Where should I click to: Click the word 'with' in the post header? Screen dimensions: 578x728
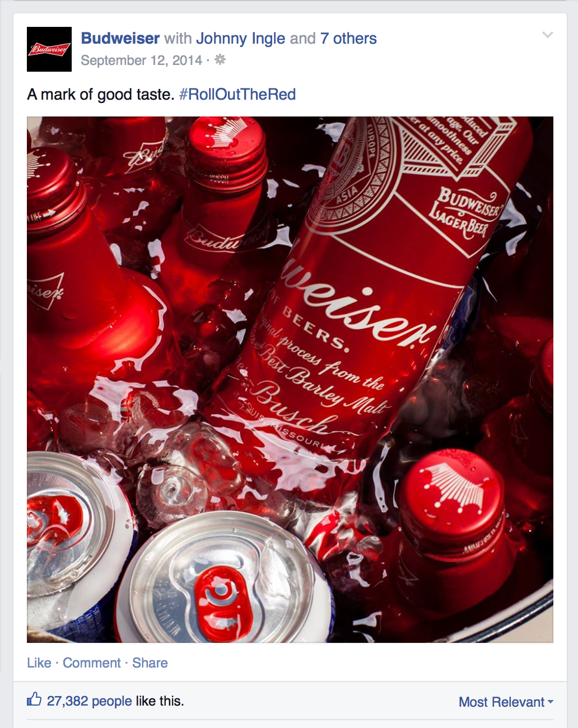(178, 38)
